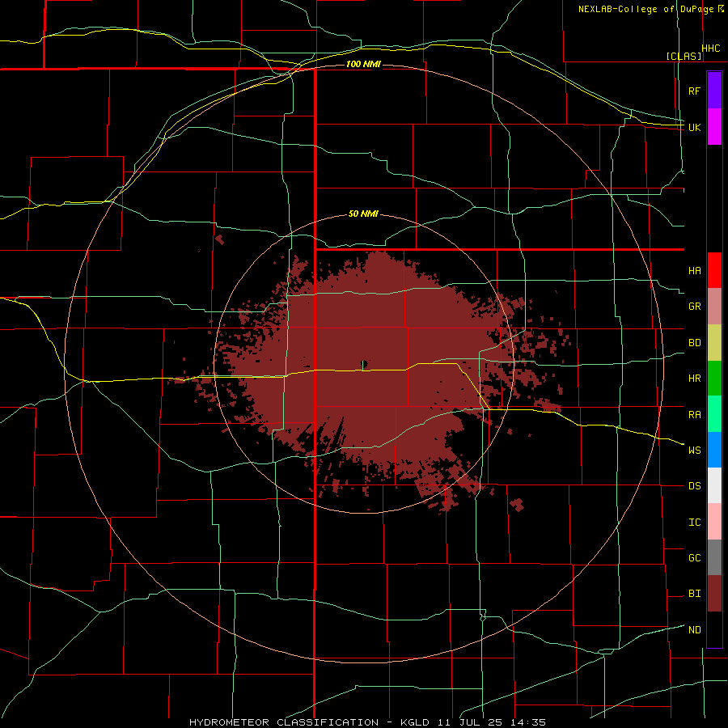The height and width of the screenshot is (728, 728).
Task: Click the HA legend label
Action: 694,271
